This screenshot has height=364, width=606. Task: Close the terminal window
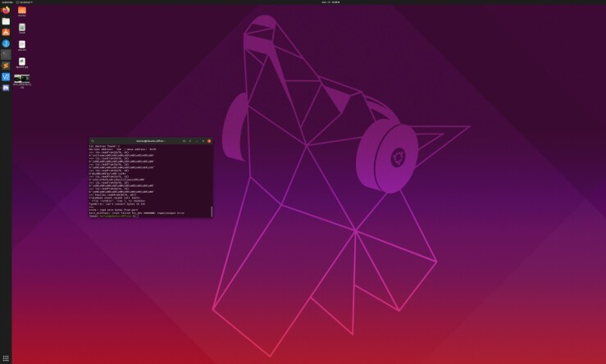point(209,141)
